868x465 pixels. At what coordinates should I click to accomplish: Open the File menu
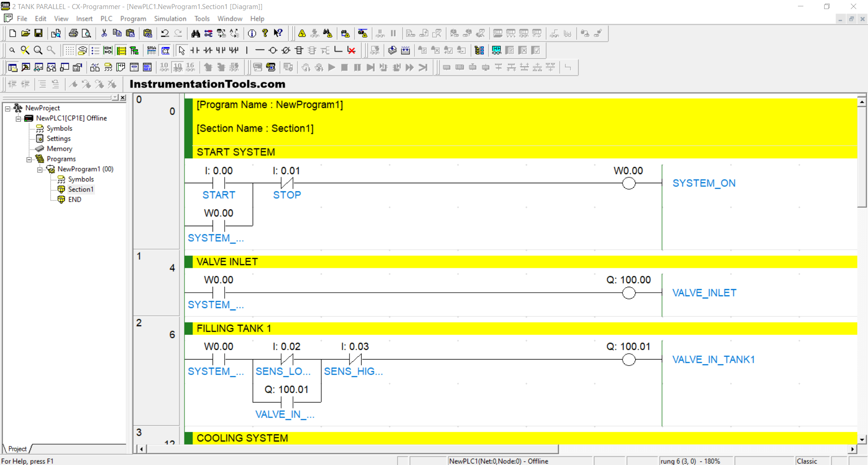[22, 19]
